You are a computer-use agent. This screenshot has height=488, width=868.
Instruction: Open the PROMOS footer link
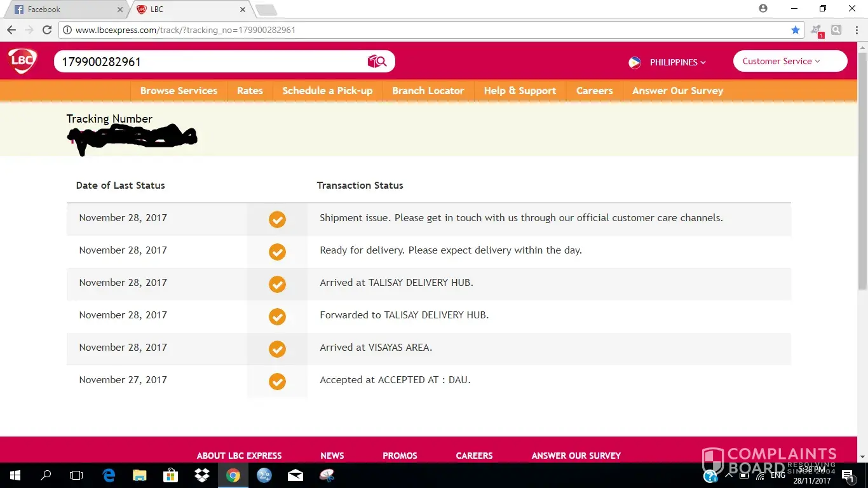click(x=400, y=456)
